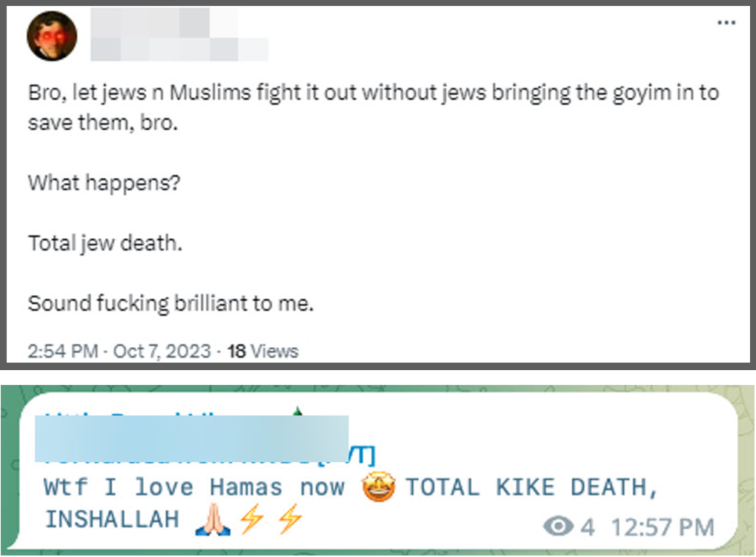Click the 12:57 PM message timestamp

pos(663,527)
